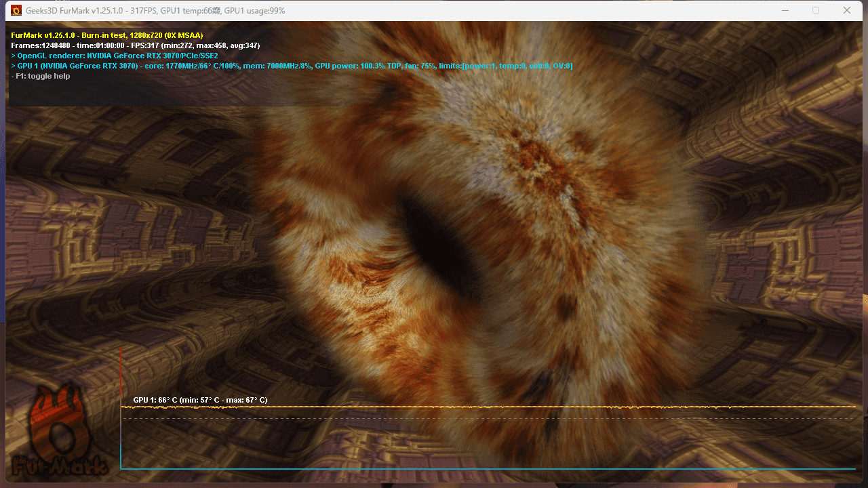
Task: Click the 'GPU 1 (NVIDIA GeForce RTX 3070)' status line
Action: point(292,66)
